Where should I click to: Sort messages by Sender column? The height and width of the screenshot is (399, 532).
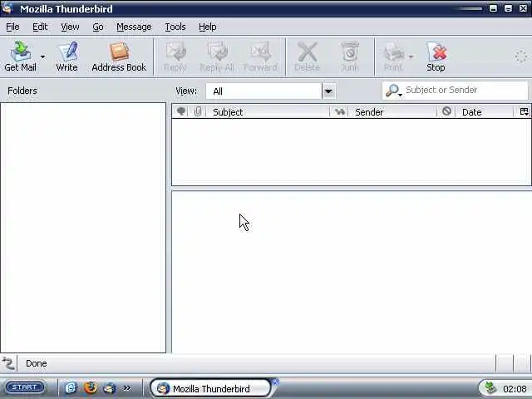pos(392,112)
